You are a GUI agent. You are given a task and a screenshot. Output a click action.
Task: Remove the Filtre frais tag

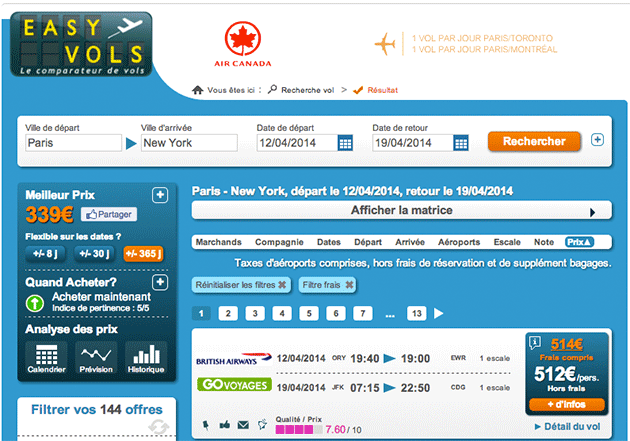[x=327, y=285]
